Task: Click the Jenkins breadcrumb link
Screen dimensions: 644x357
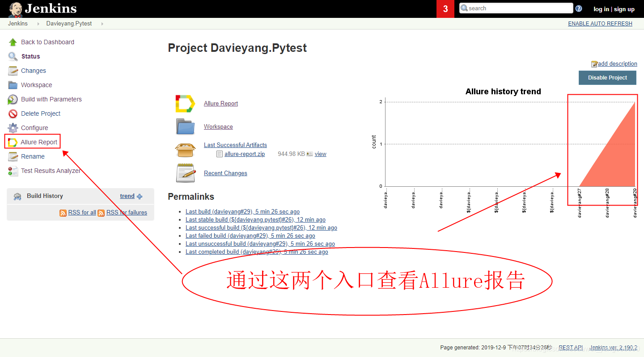Action: pyautogui.click(x=18, y=24)
